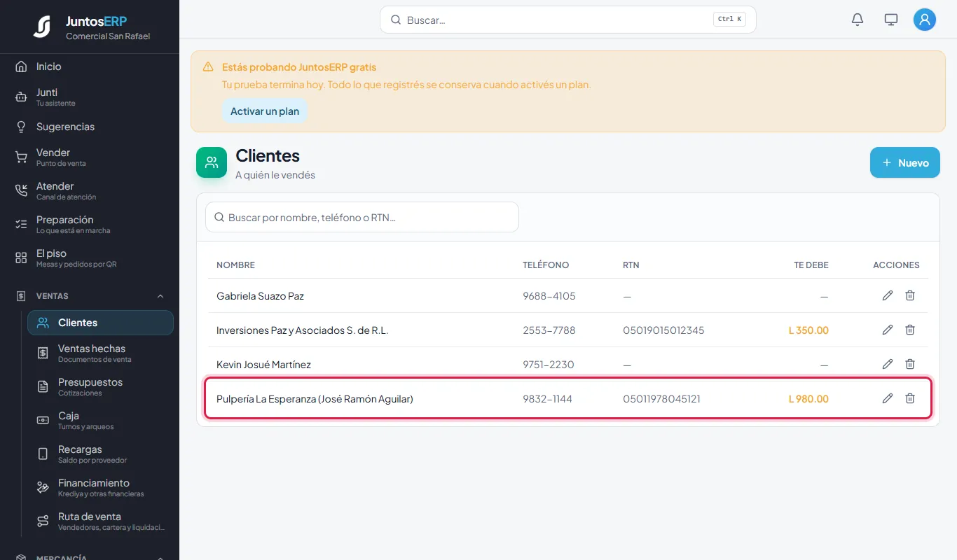Open Ruta de venta
Screen dimensions: 957x560
[100, 521]
